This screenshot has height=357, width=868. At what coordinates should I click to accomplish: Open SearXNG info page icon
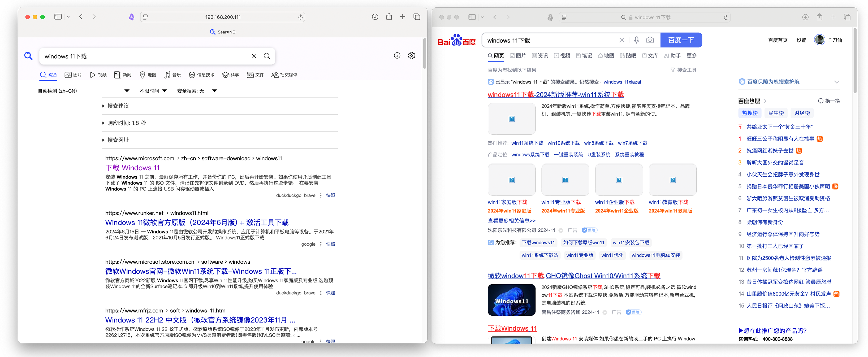pyautogui.click(x=397, y=56)
